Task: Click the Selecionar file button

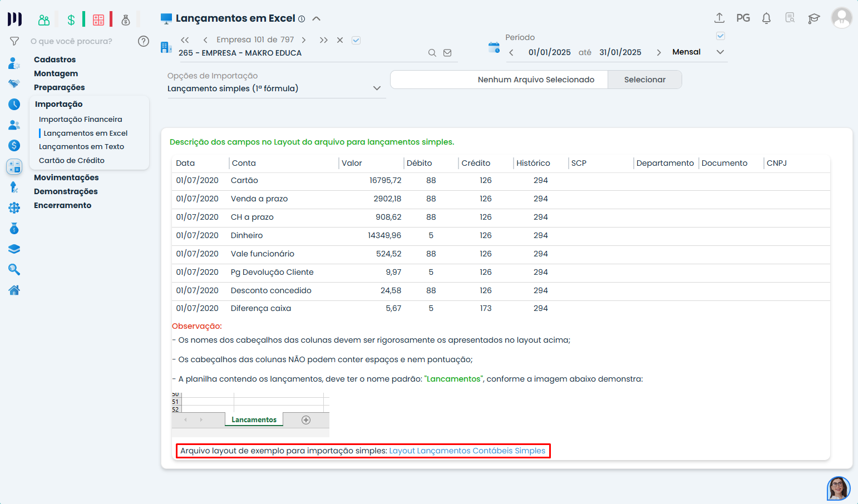Action: pos(644,80)
